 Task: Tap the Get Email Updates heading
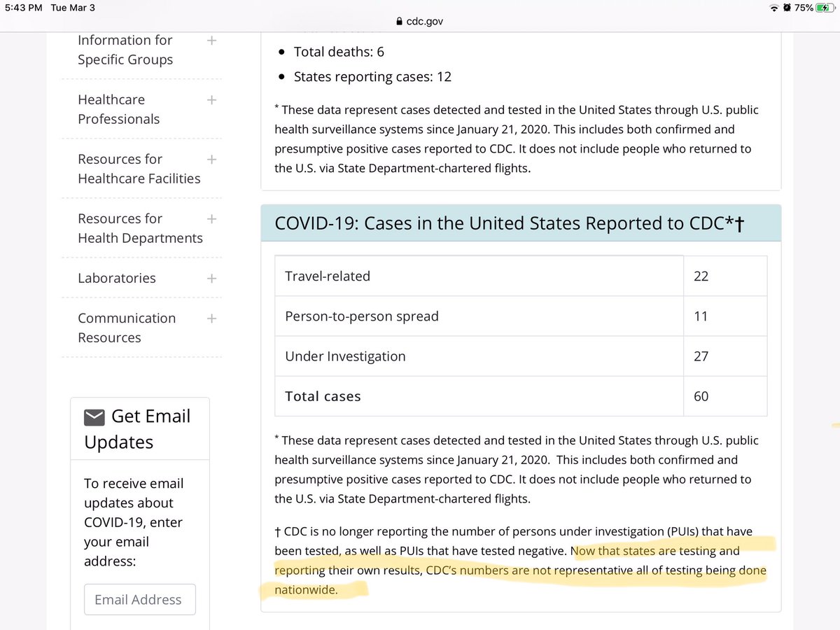pos(137,428)
